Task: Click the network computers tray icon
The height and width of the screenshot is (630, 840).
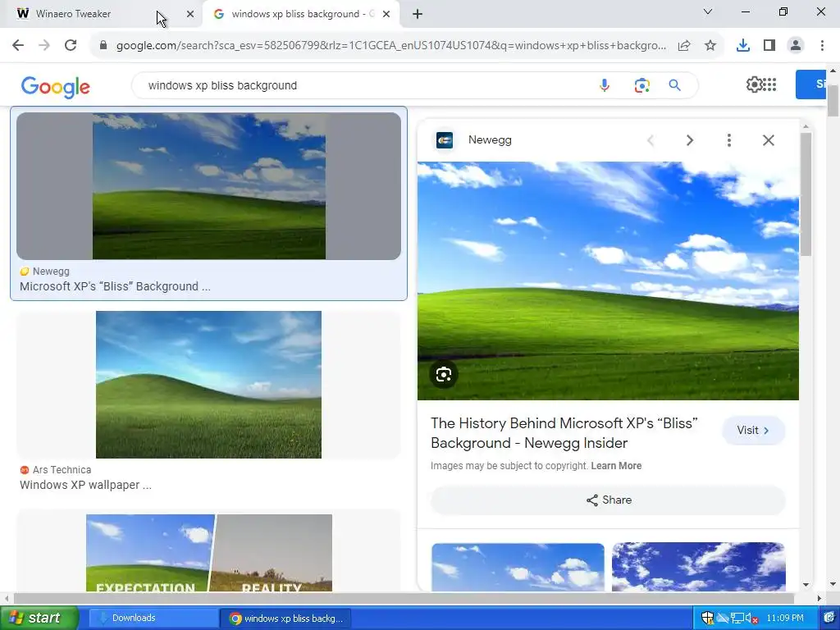Action: 737,619
